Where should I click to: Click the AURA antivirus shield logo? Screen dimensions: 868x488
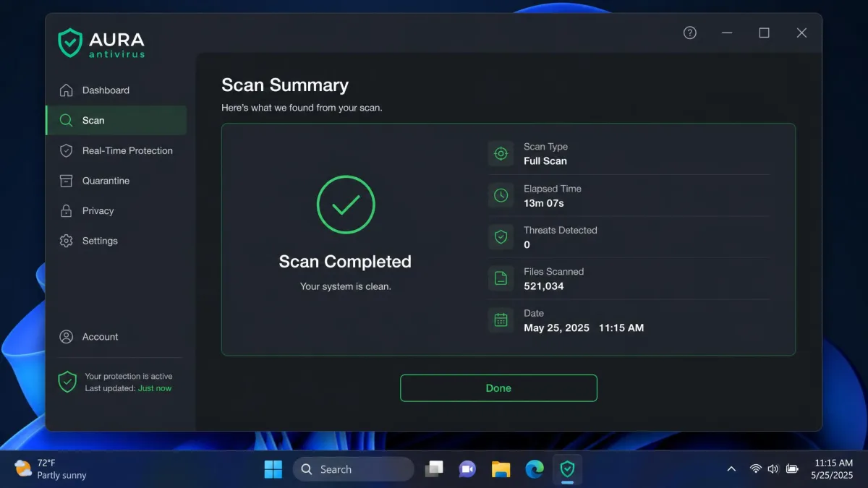point(70,43)
